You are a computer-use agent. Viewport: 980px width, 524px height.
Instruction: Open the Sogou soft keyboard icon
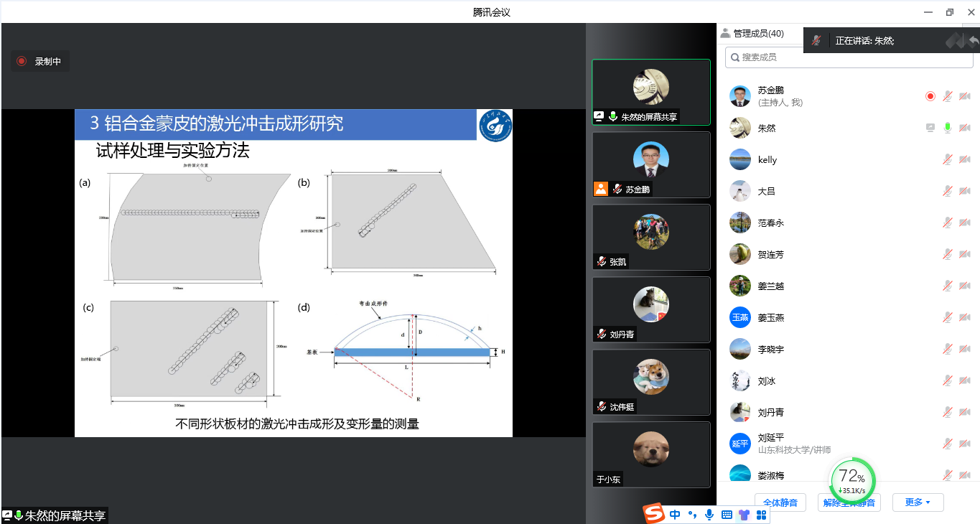click(727, 515)
